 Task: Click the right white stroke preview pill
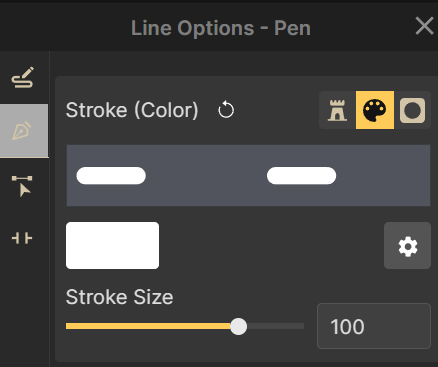tap(301, 176)
